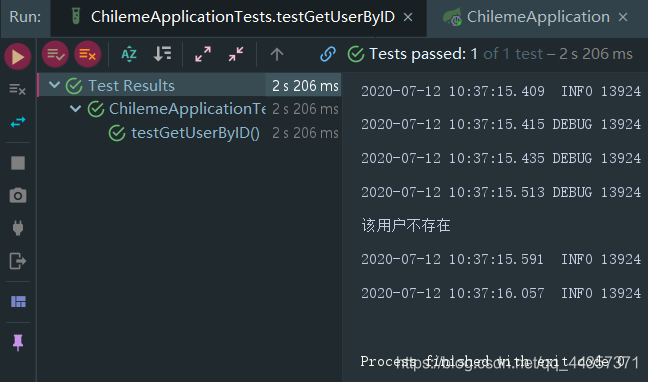Select testGetUserByID() test method
This screenshot has height=382, width=648.
click(195, 133)
